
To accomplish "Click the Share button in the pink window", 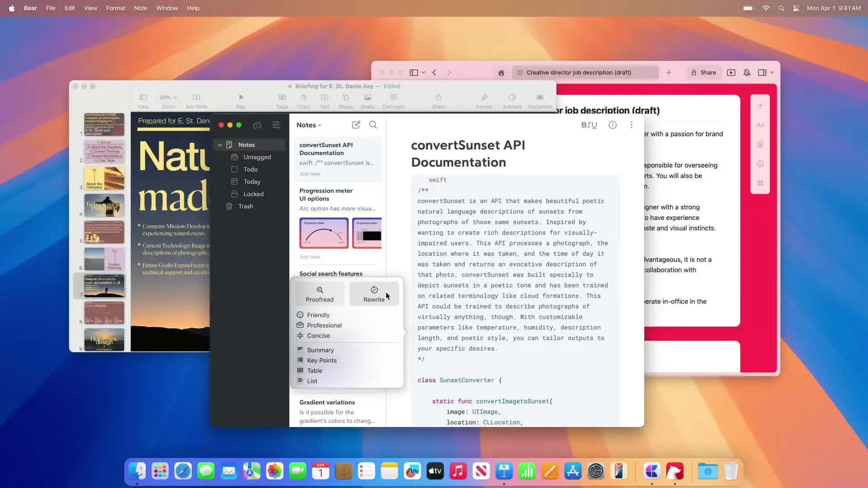I will pyautogui.click(x=703, y=73).
